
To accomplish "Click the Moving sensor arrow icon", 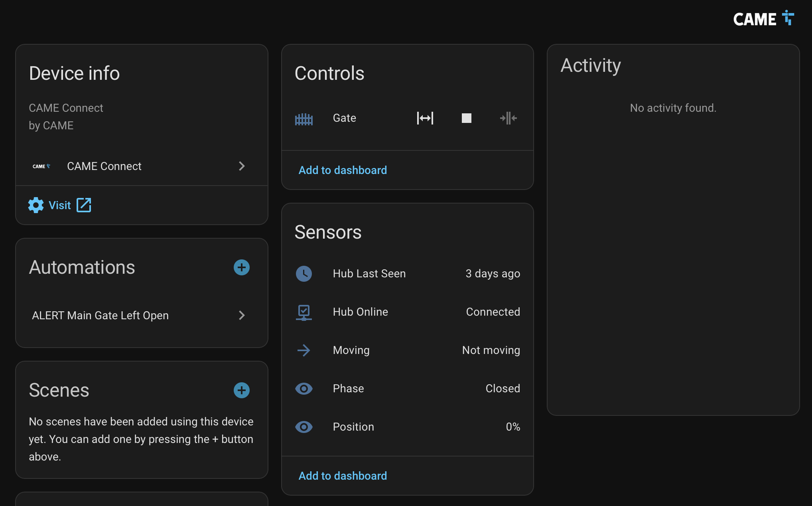I will (x=304, y=350).
